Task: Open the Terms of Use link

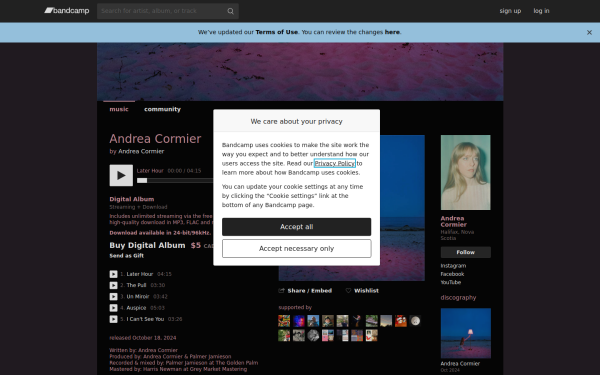Action: (x=276, y=32)
